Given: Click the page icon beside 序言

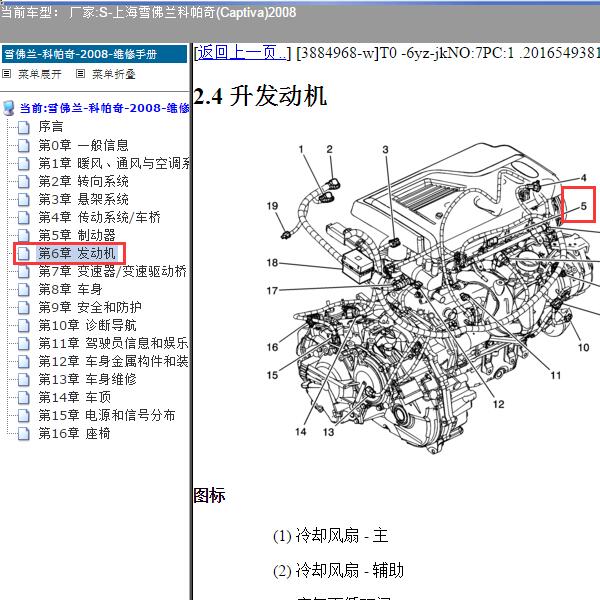Looking at the screenshot, I should [24, 127].
